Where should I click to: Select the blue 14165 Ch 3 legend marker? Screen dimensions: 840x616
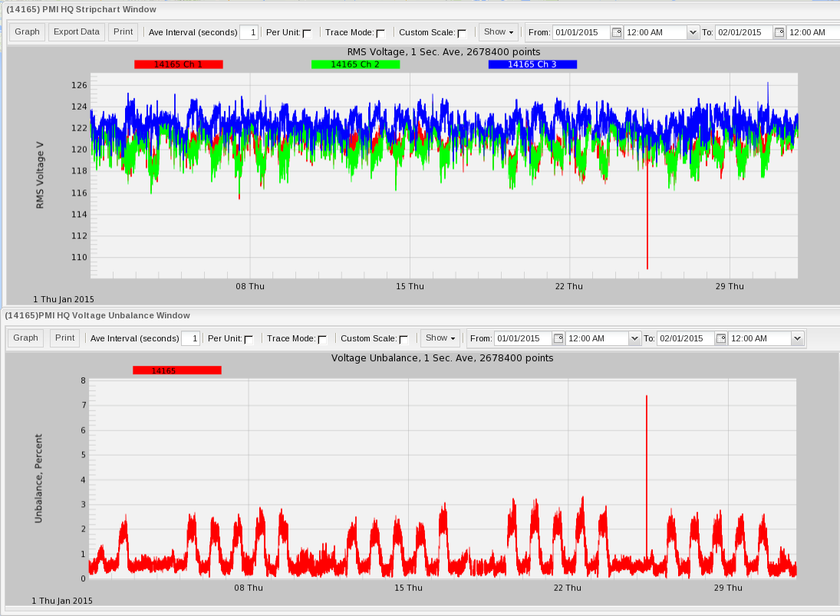(532, 64)
